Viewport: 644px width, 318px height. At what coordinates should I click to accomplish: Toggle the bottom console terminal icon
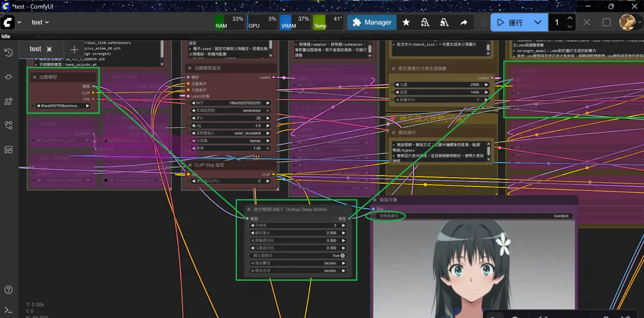pyautogui.click(x=8, y=310)
